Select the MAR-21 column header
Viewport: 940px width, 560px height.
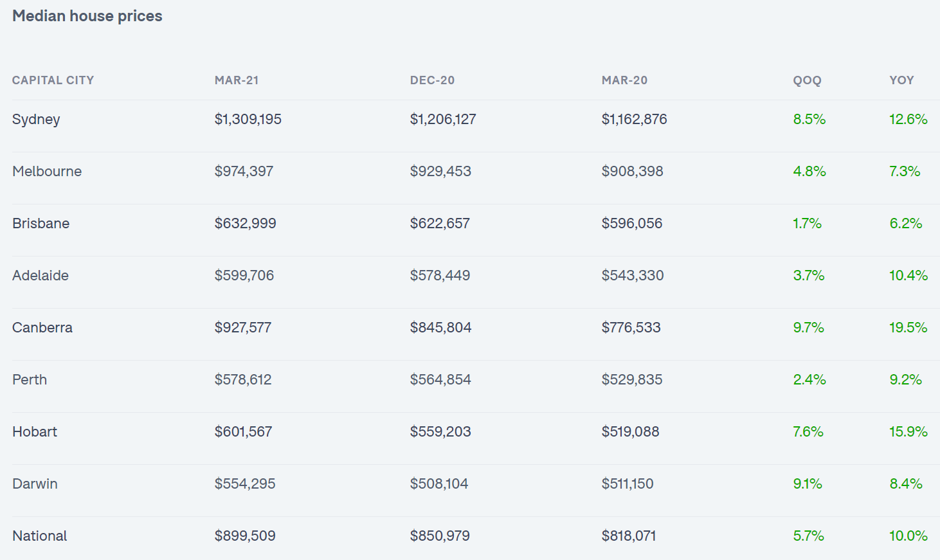point(237,80)
